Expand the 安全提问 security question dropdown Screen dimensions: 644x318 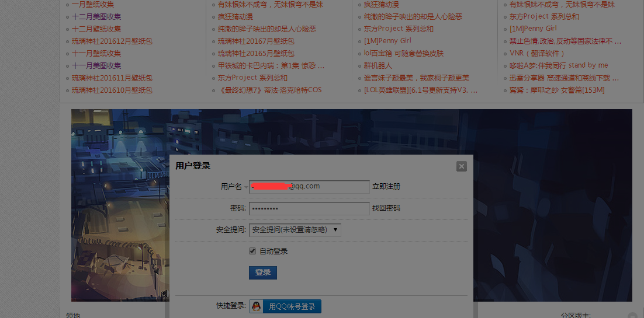tap(295, 230)
